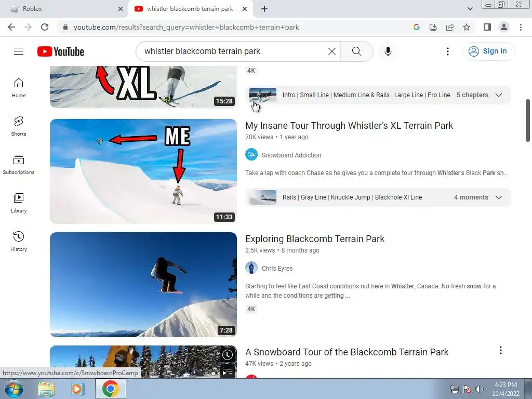Open the snowboarder jump thumbnail (7:28)
Screen dimensions: 532x399
(x=143, y=285)
